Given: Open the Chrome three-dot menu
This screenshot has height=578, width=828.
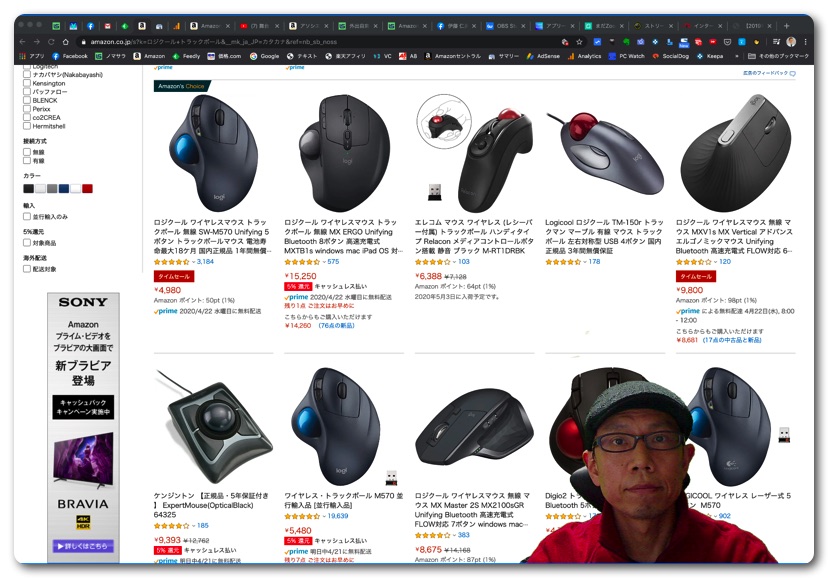Looking at the screenshot, I should click(805, 42).
